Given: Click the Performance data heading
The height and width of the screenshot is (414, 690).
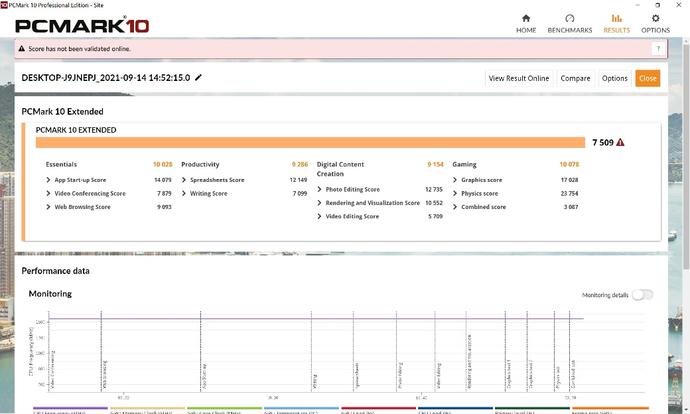Looking at the screenshot, I should (x=55, y=271).
